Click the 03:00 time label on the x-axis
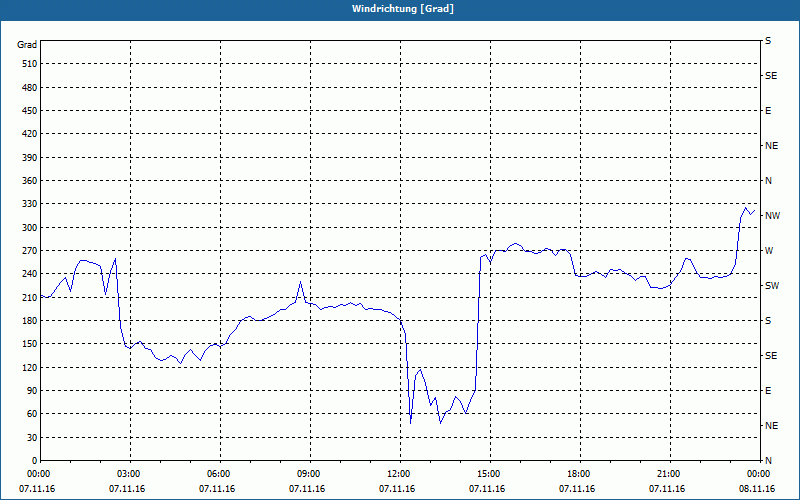Viewport: 800px width, 500px height. pos(129,474)
